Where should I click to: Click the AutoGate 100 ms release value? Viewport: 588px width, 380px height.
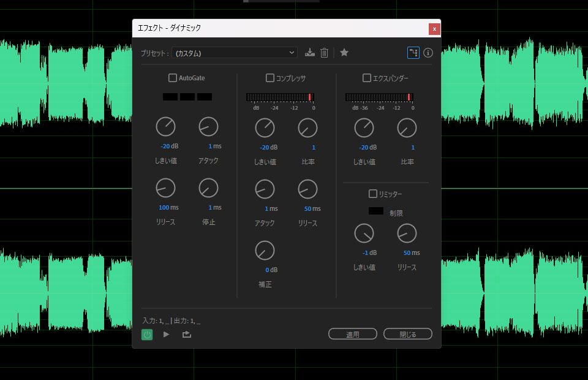168,207
